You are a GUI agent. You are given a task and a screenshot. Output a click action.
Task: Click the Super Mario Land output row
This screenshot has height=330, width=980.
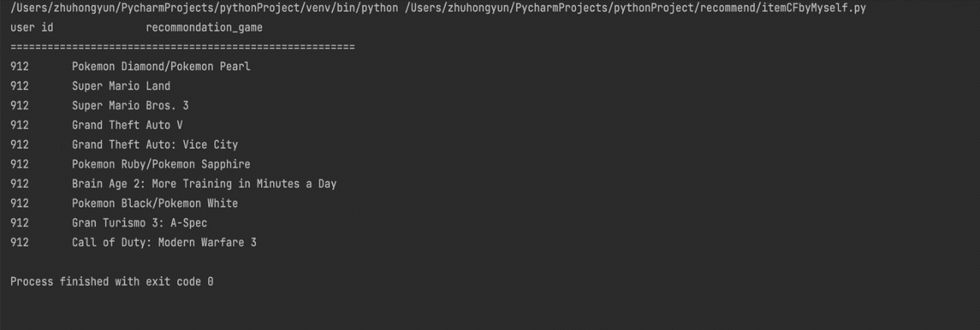pyautogui.click(x=121, y=86)
